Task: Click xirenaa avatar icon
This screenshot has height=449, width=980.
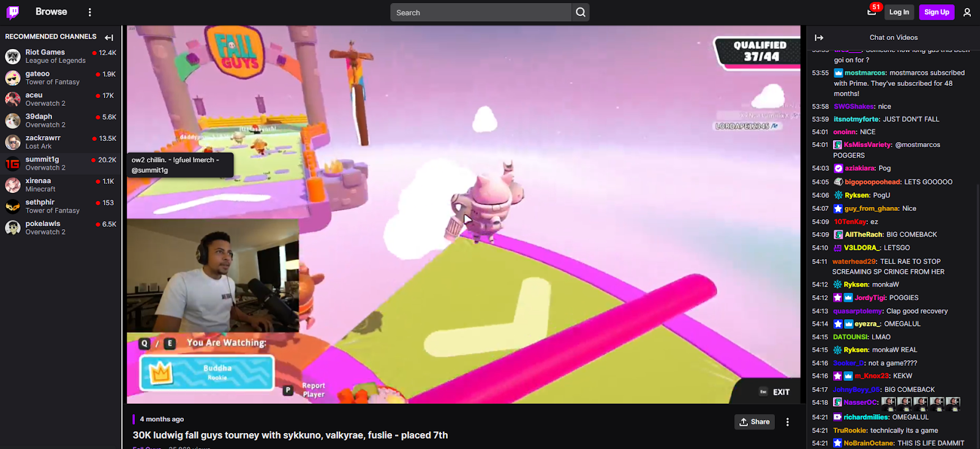Action: point(13,185)
